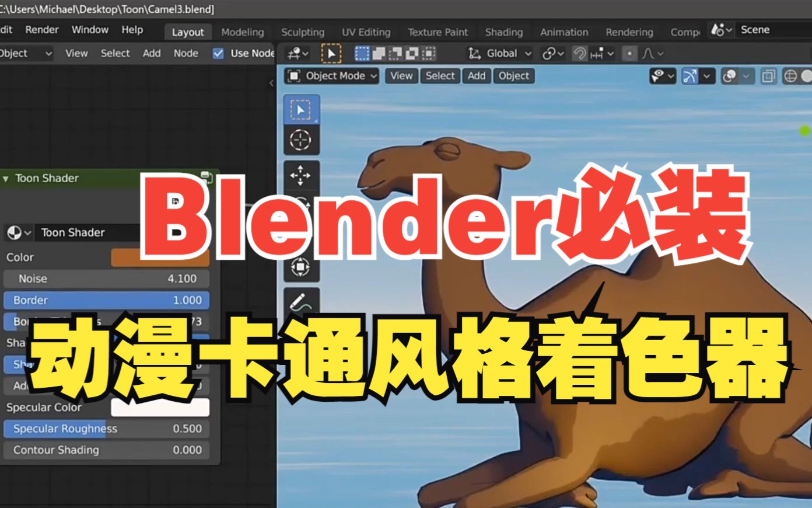Open the pivot point link icon menu

pyautogui.click(x=553, y=54)
